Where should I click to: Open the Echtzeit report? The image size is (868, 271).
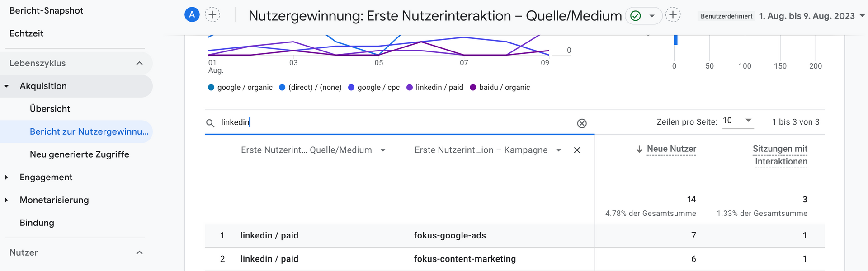[26, 33]
